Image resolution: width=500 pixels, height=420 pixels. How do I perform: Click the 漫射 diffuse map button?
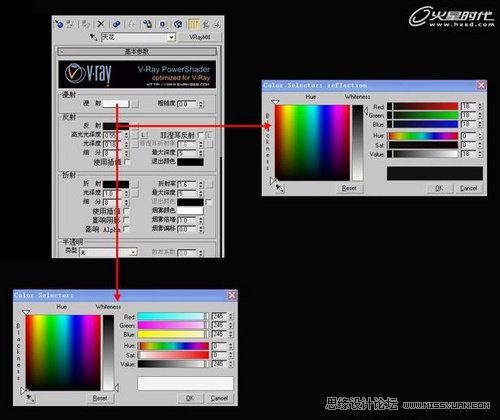[135, 104]
